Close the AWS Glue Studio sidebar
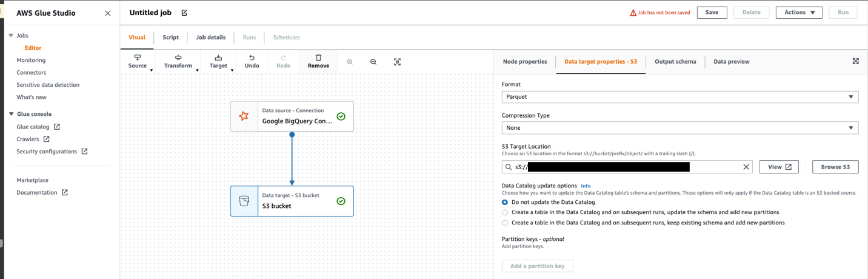 click(108, 13)
